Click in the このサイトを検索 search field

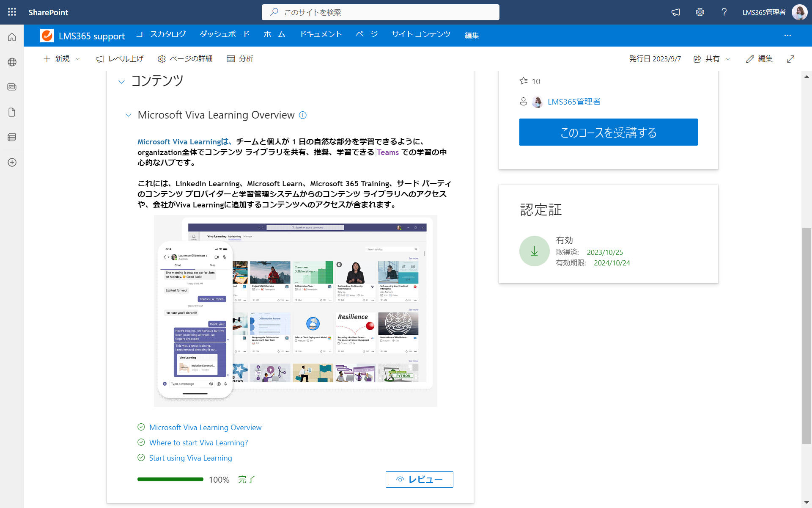click(380, 12)
